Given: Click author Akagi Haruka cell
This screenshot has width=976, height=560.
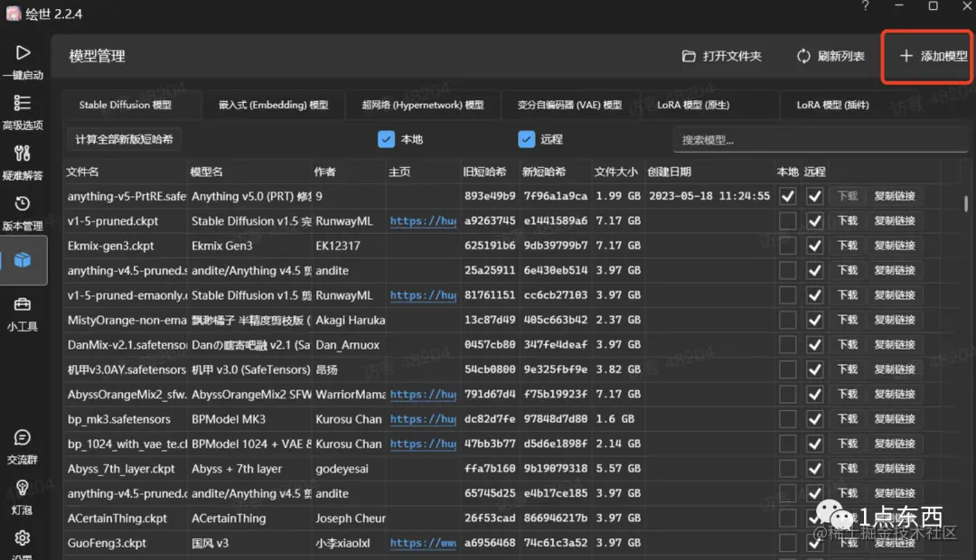Looking at the screenshot, I should [x=350, y=320].
